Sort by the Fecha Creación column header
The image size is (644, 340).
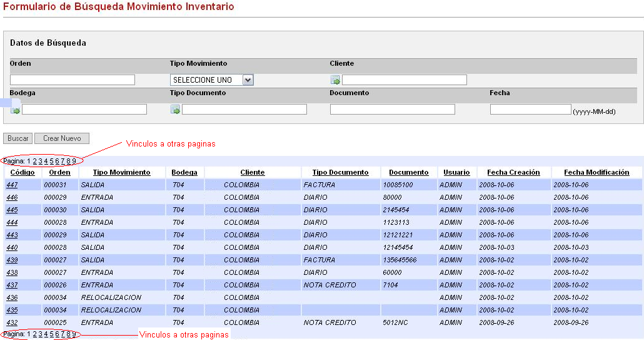pos(513,172)
